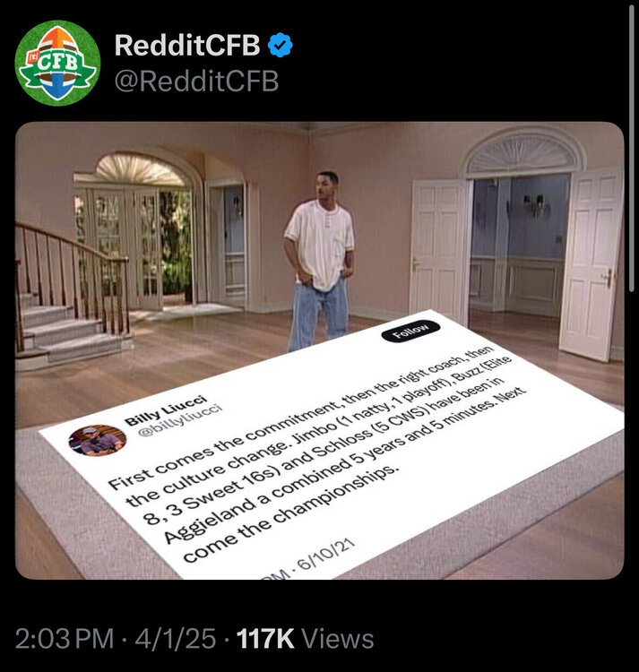This screenshot has width=639, height=672.
Task: Click the 6/10/21 date on embedded tweet
Action: tap(326, 554)
